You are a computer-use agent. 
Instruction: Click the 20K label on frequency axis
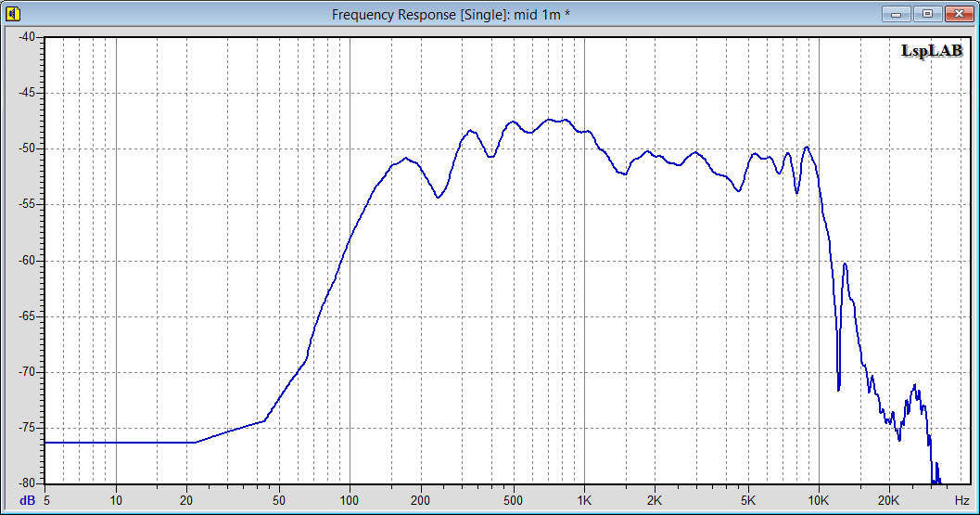tap(888, 500)
